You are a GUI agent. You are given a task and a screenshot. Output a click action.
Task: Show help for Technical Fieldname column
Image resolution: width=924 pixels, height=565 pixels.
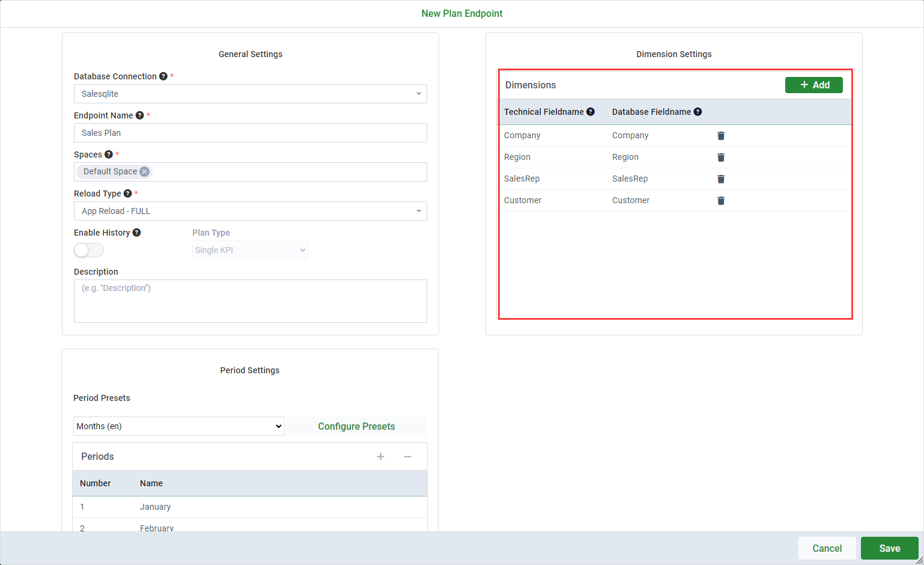pyautogui.click(x=591, y=112)
